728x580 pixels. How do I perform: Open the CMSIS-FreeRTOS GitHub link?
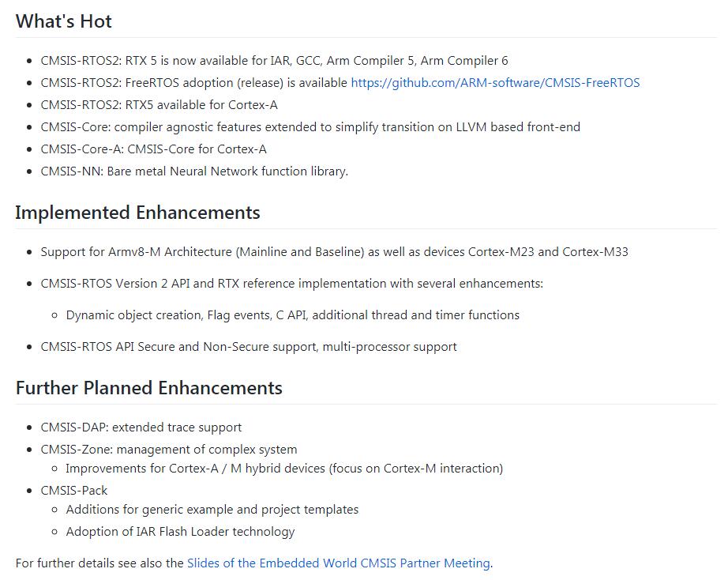[x=495, y=83]
